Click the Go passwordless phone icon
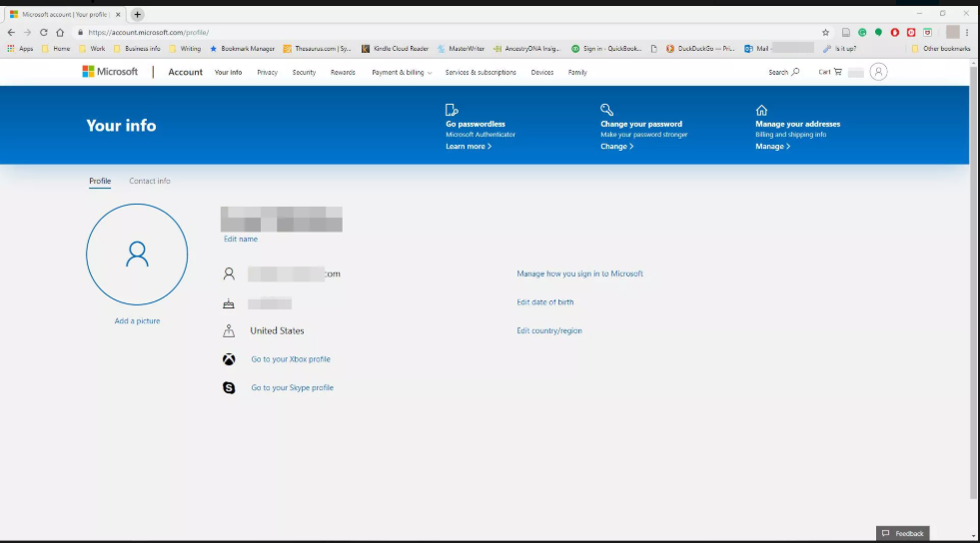980x543 pixels. coord(452,110)
